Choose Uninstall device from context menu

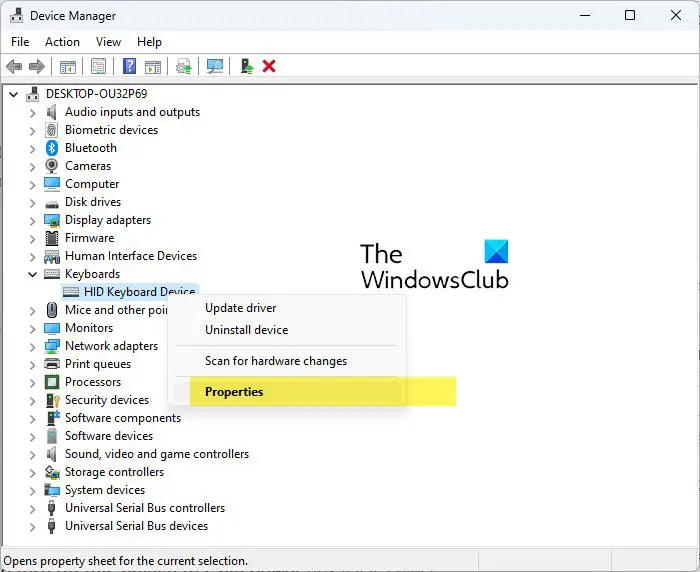point(287,330)
